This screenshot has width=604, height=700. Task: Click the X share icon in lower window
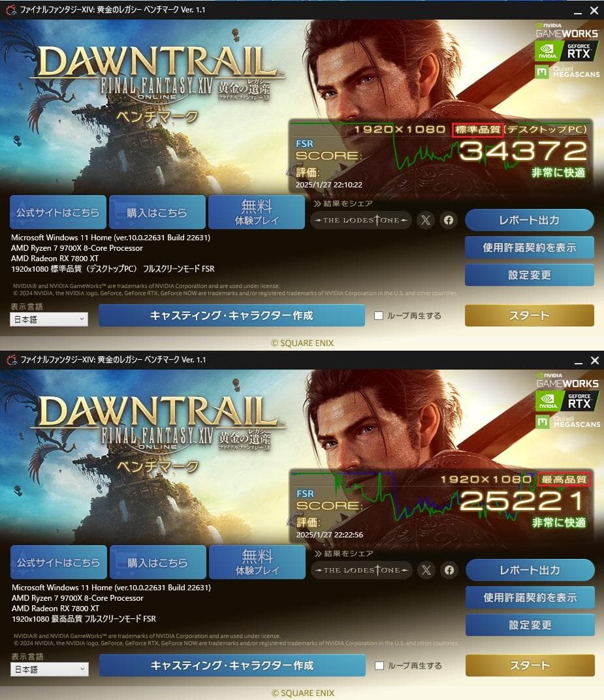coord(426,570)
